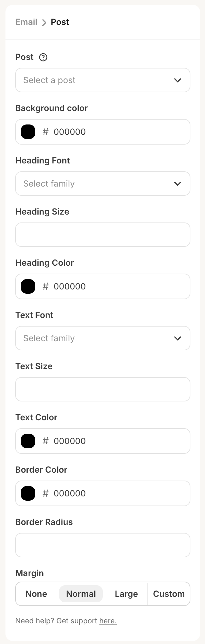Viewport: 205px width, 644px height.
Task: Open the Heading Font family selector
Action: [x=103, y=184]
